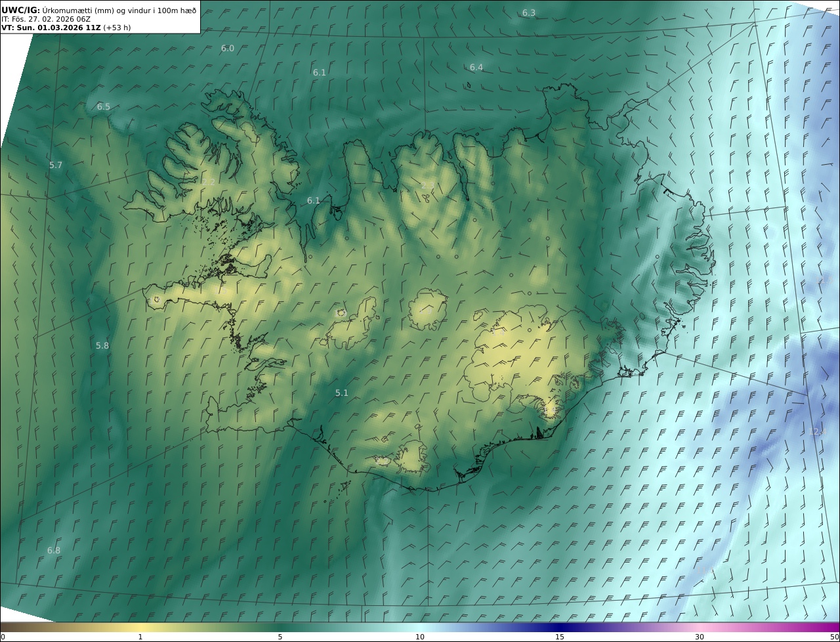This screenshot has width=840, height=642.
Task: Click the colorbar tick label 1
Action: (140, 637)
